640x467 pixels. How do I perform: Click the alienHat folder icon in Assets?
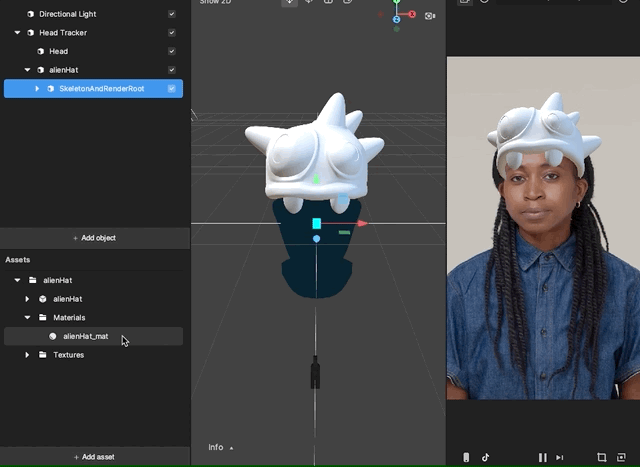tap(33, 280)
